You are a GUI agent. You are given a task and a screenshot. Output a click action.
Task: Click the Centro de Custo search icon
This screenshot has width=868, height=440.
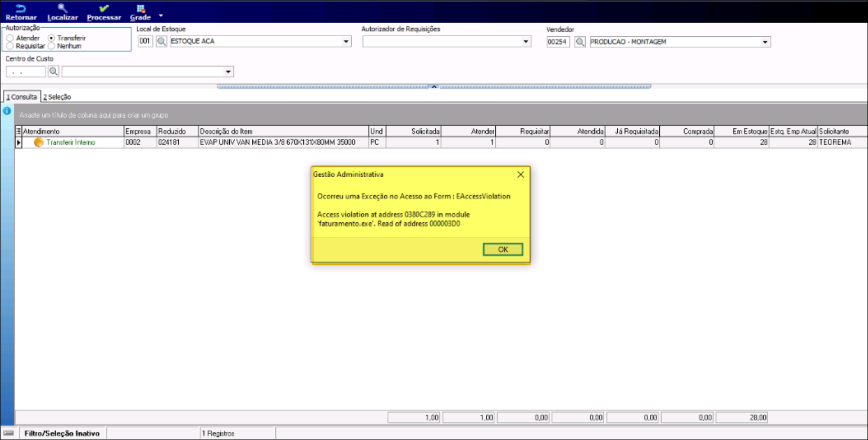tap(54, 71)
